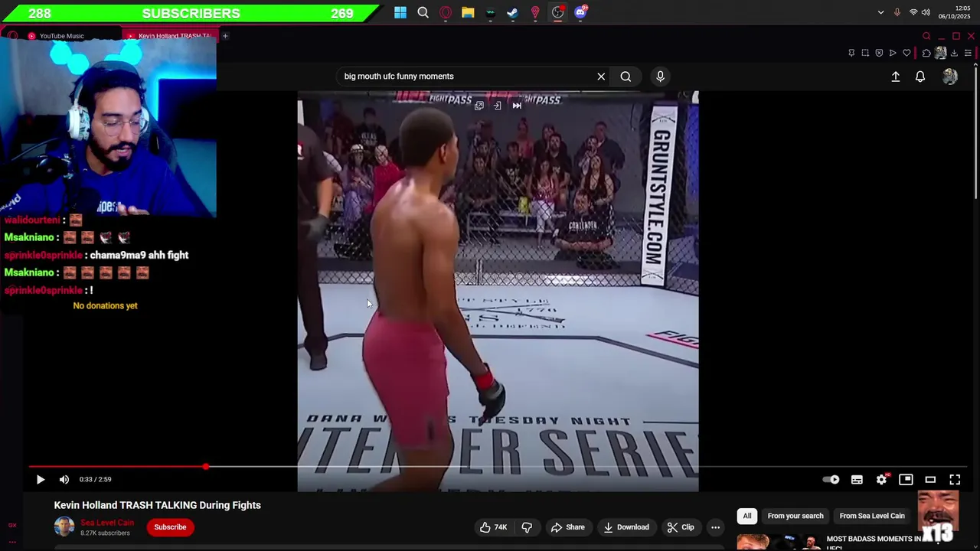Open YouTube notifications bell
This screenshot has height=551, width=980.
(920, 77)
